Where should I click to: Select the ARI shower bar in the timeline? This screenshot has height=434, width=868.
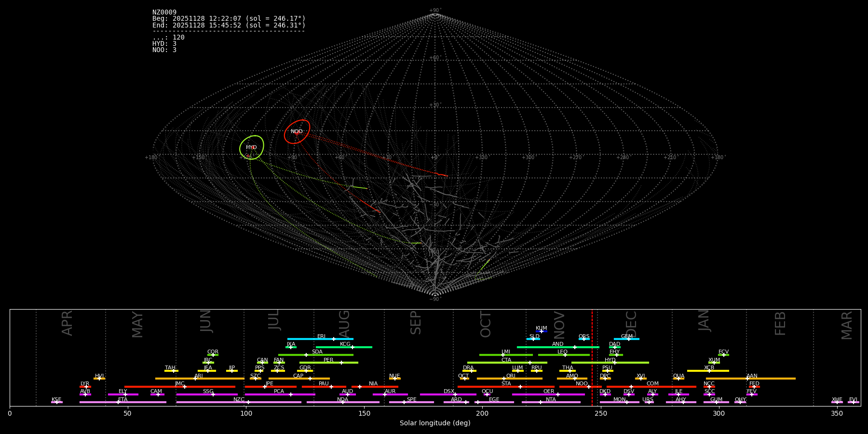[200, 379]
